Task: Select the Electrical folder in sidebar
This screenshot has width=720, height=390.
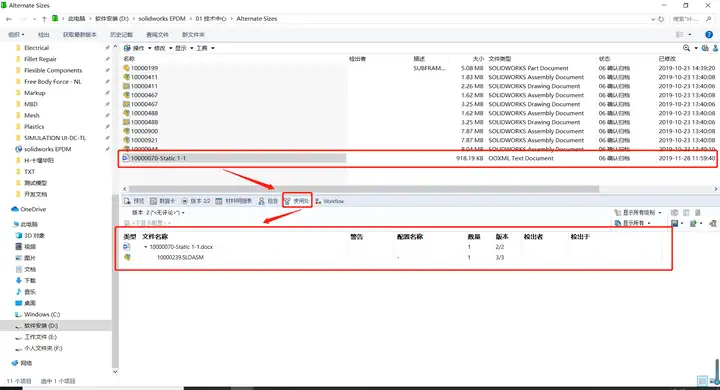Action: coord(36,48)
